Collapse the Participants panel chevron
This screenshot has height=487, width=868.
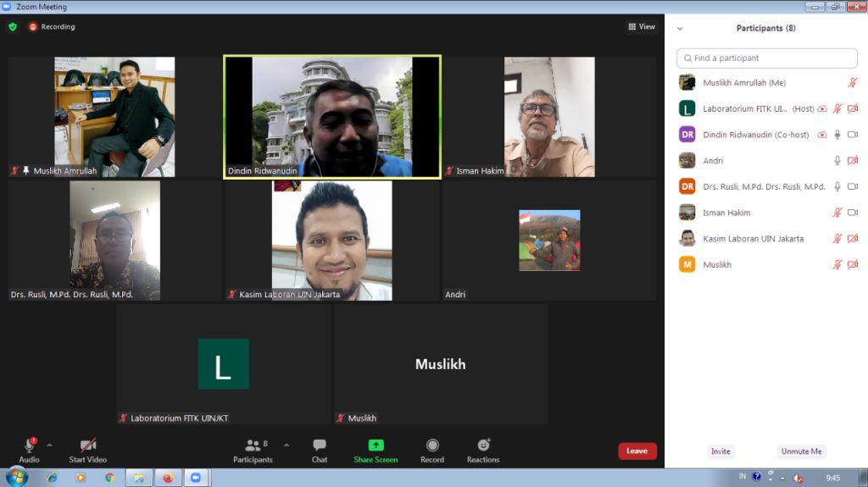(680, 28)
